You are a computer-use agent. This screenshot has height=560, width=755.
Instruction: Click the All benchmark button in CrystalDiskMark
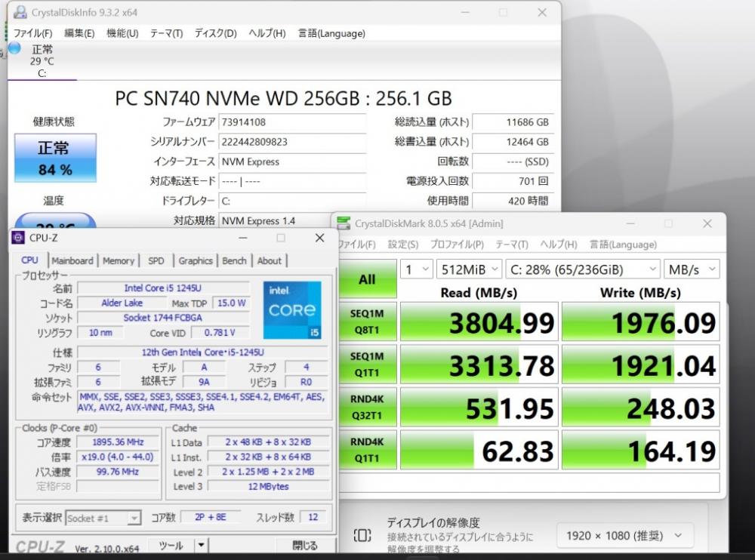[x=367, y=279]
